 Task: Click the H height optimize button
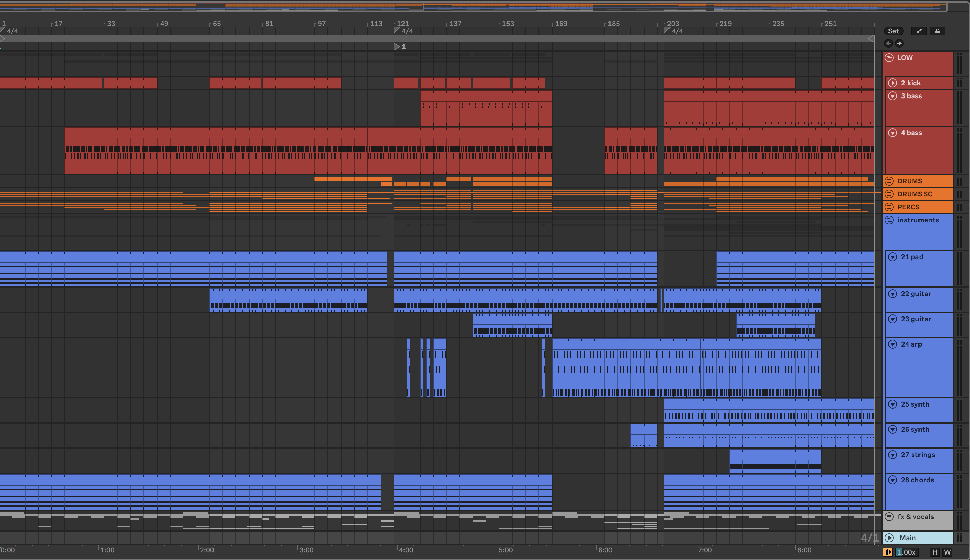tap(935, 552)
